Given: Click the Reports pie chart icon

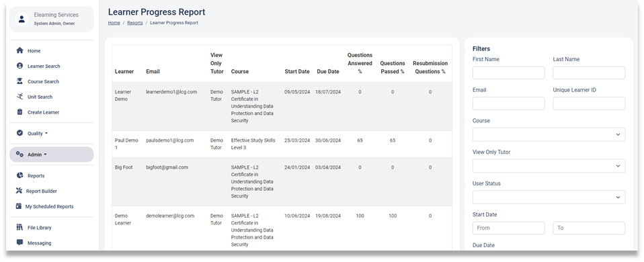Looking at the screenshot, I should pos(19,175).
